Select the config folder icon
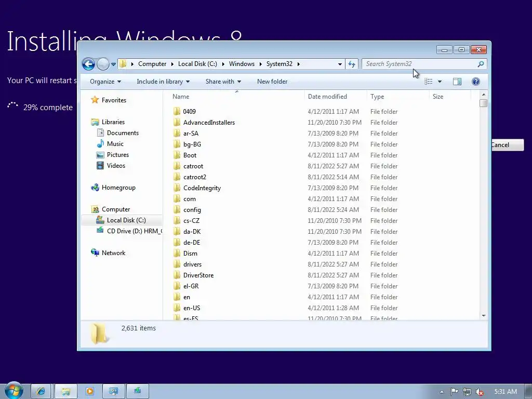 (x=177, y=210)
